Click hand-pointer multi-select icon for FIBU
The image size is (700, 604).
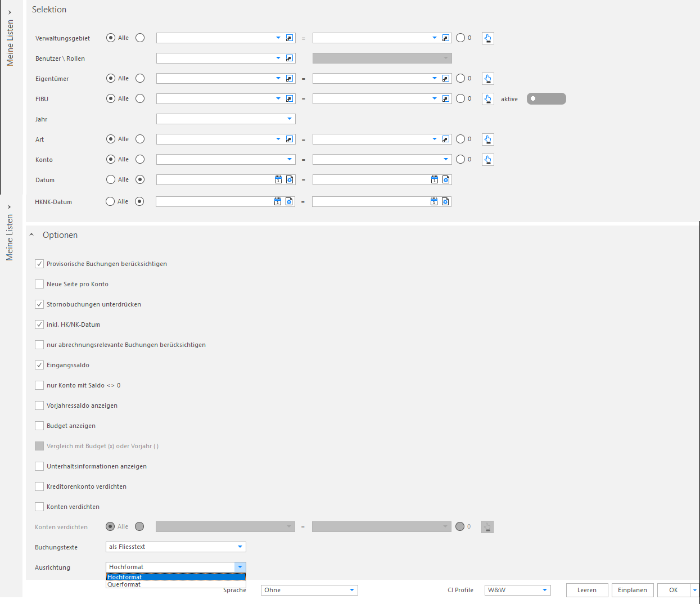(x=488, y=99)
